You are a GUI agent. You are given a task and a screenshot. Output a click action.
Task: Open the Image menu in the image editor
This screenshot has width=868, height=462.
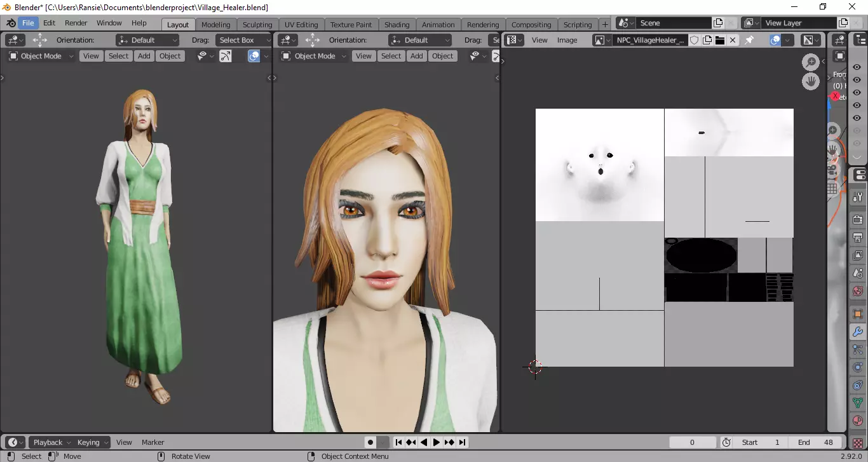pos(567,40)
